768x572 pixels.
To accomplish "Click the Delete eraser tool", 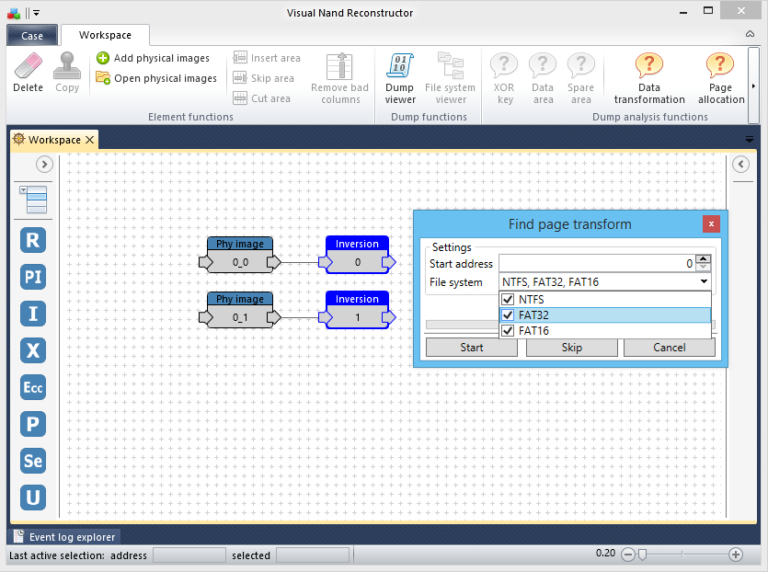I will [x=28, y=72].
